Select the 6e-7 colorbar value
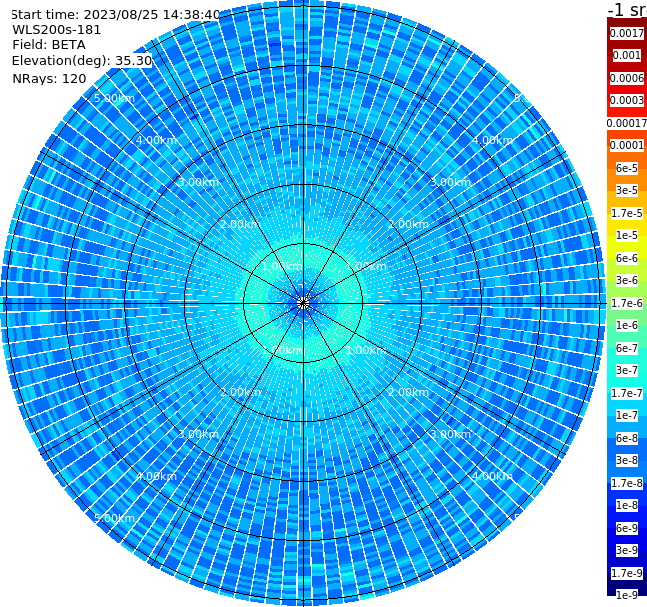The width and height of the screenshot is (647, 607). click(627, 348)
